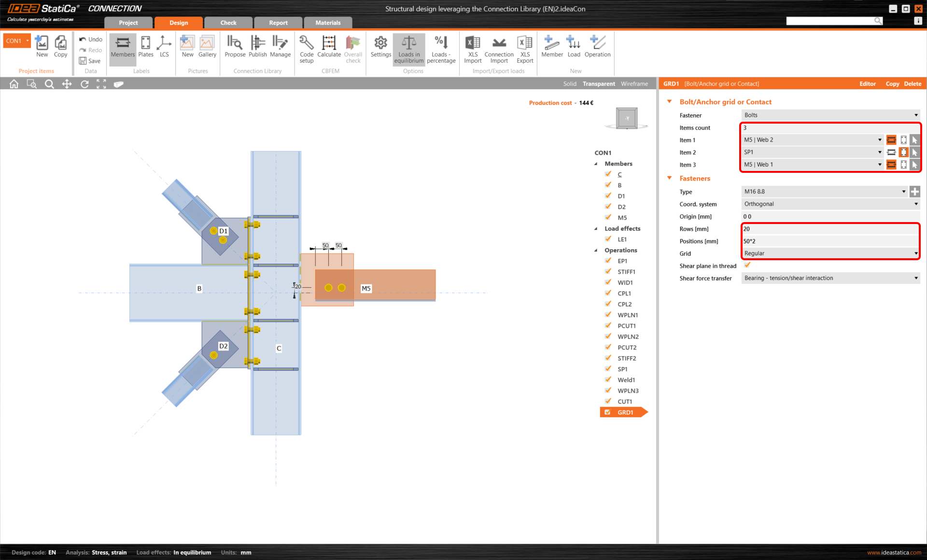Open Code setup from the ribbon

[306, 48]
